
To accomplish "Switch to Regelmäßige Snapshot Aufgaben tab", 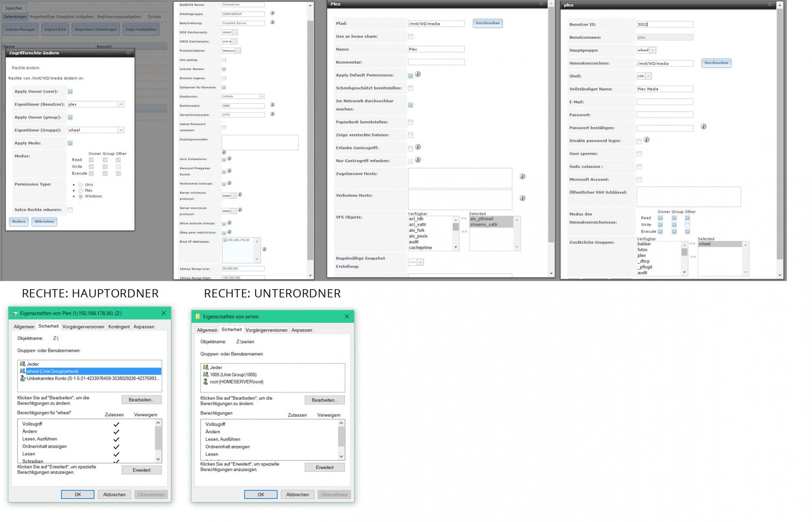I will click(x=62, y=17).
